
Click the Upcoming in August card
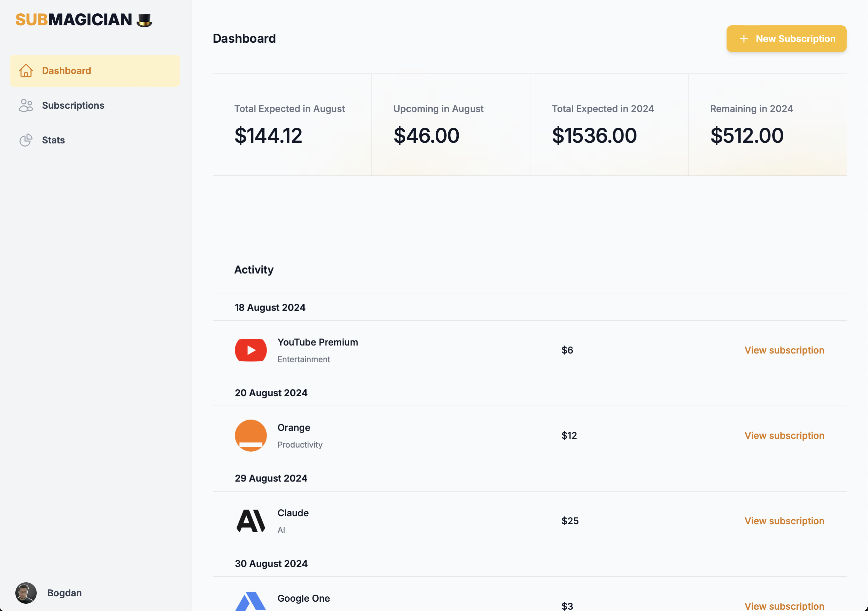point(451,125)
